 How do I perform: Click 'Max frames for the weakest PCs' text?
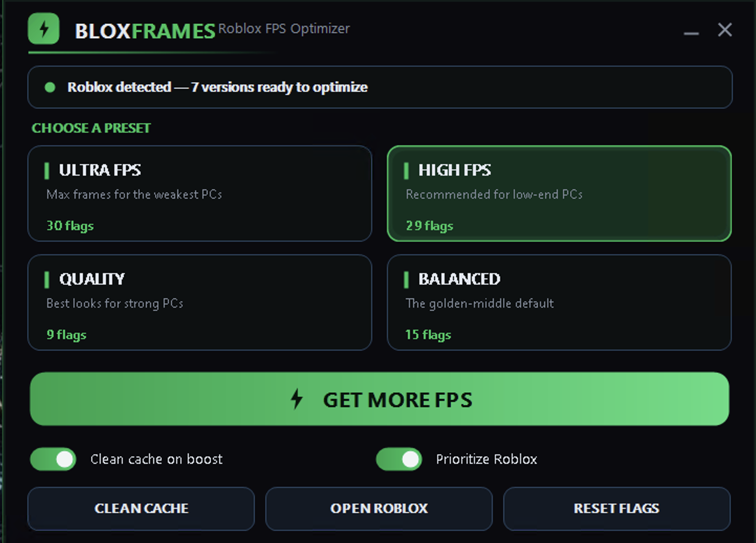click(134, 195)
